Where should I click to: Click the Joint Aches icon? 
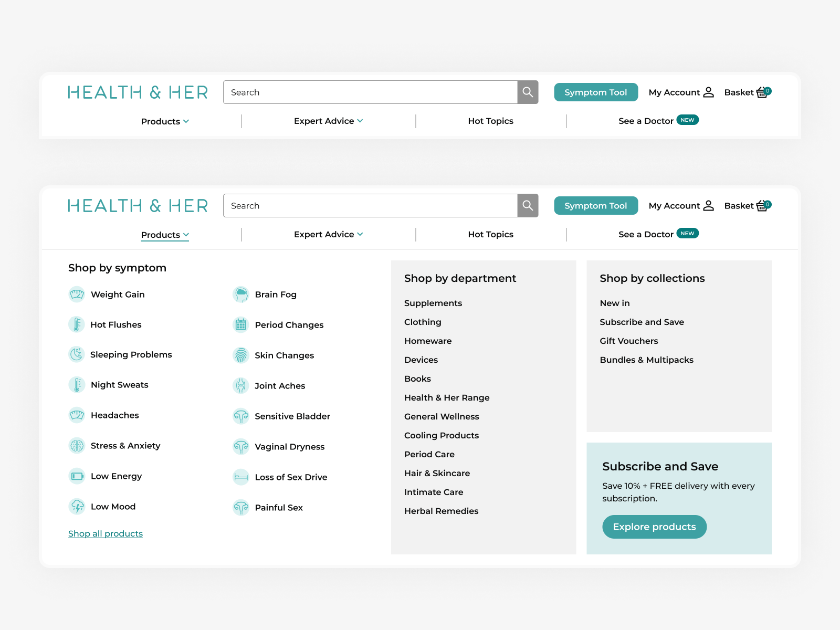tap(240, 385)
